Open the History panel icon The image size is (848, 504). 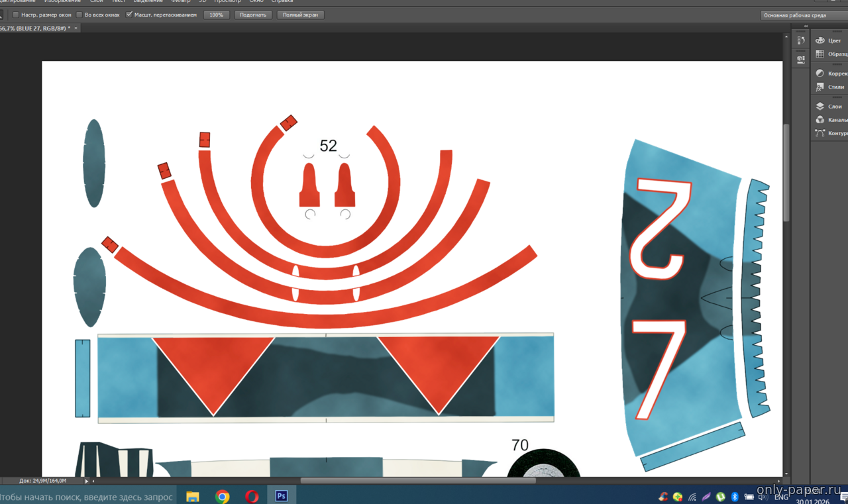tap(800, 40)
